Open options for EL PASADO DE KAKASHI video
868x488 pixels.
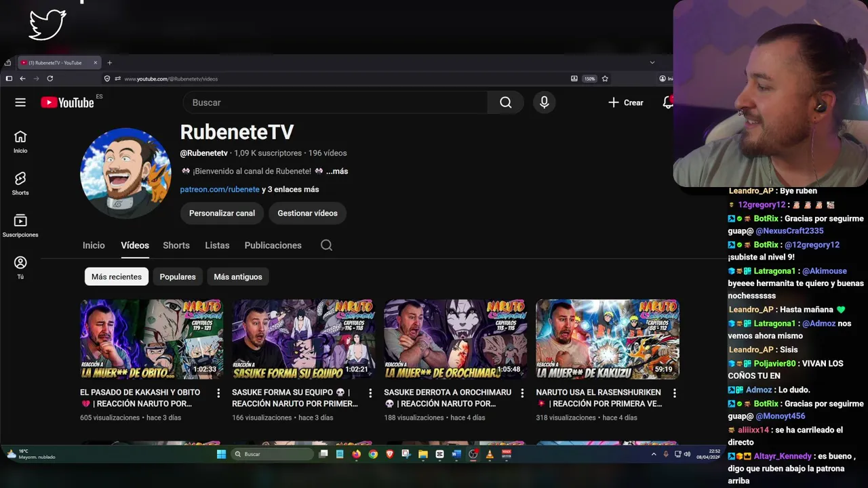(x=218, y=393)
